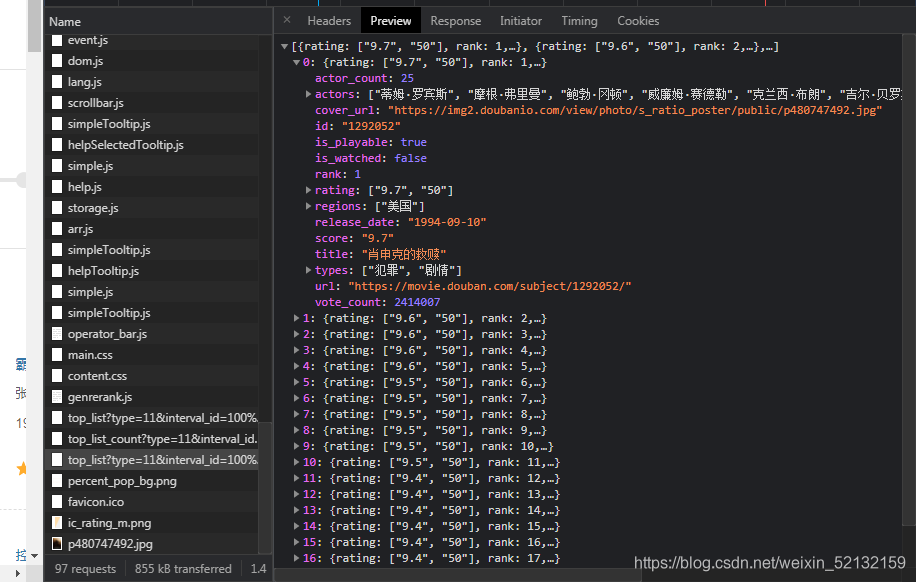Open the Timing tab

click(579, 21)
